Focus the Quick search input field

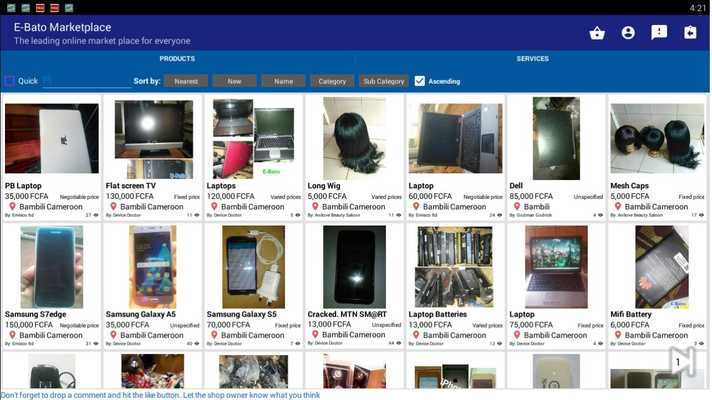coord(87,81)
